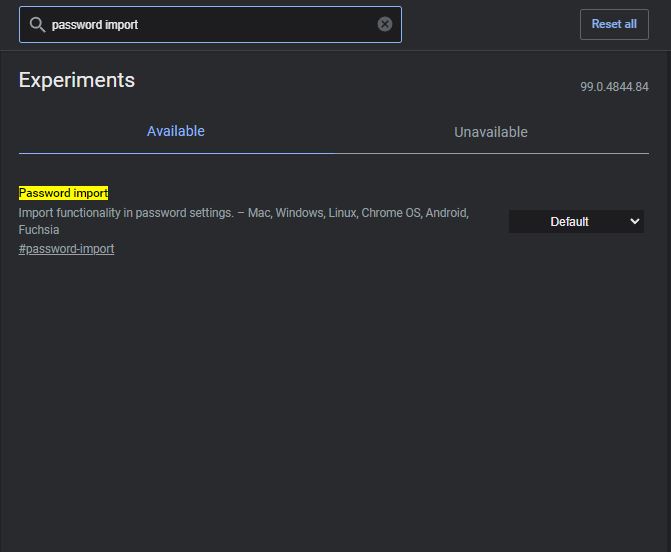The height and width of the screenshot is (552, 671).
Task: Focus the flags search input field
Action: pos(210,24)
